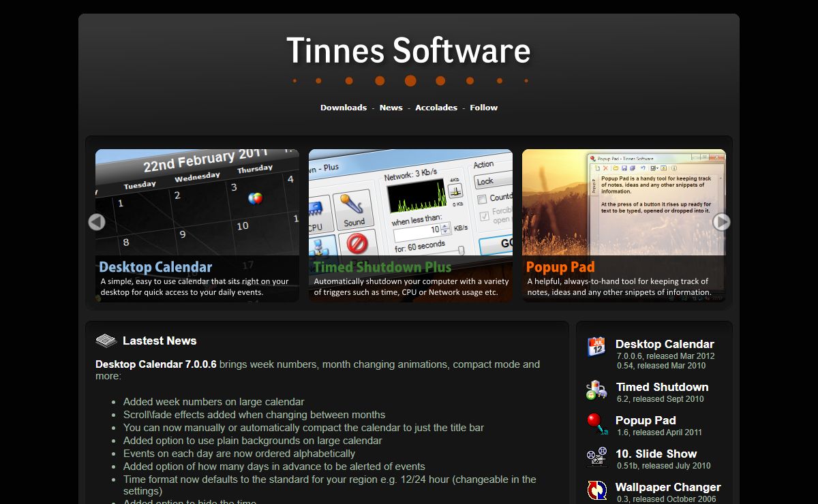The height and width of the screenshot is (504, 818).
Task: Click the Timed Shutdown Plus carousel description
Action: [411, 287]
